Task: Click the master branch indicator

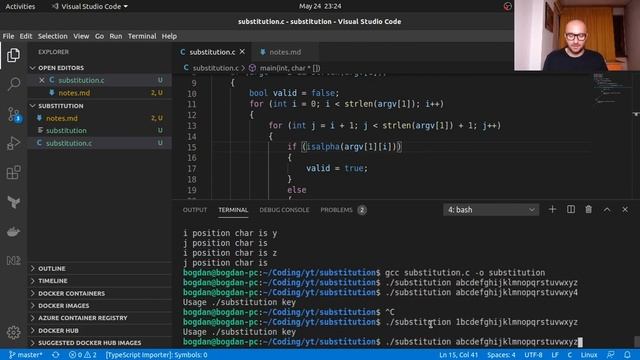Action: pyautogui.click(x=25, y=355)
